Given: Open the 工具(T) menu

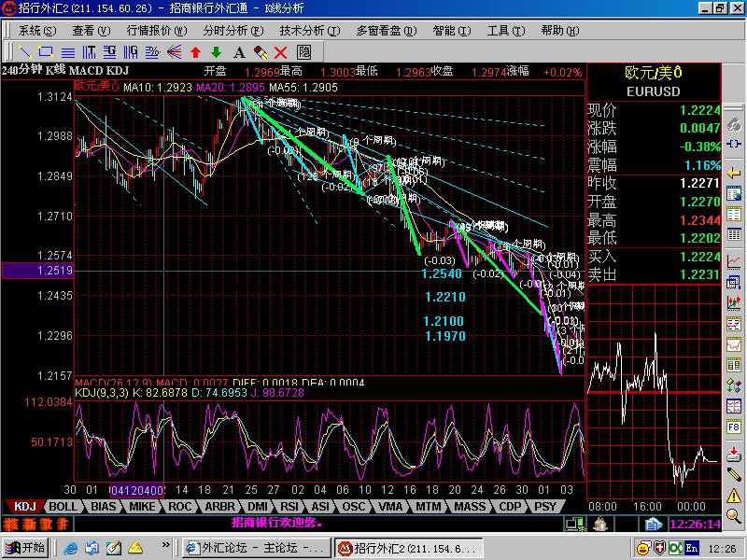Looking at the screenshot, I should [x=506, y=31].
